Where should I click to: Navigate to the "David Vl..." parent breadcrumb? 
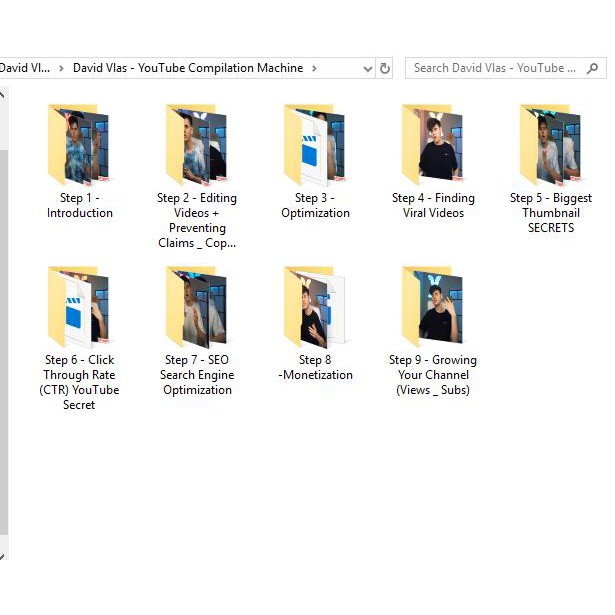[24, 68]
